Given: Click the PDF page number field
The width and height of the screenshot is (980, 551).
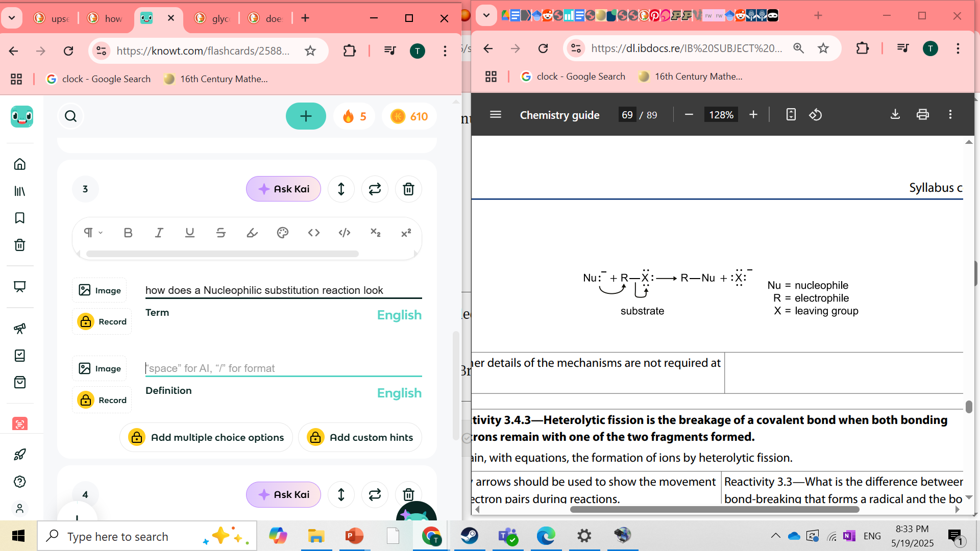Looking at the screenshot, I should 627,115.
